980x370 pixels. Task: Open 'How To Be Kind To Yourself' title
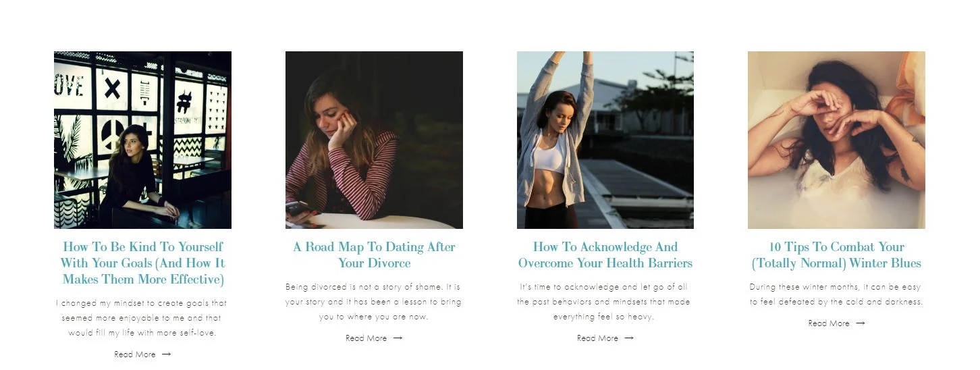click(x=142, y=263)
